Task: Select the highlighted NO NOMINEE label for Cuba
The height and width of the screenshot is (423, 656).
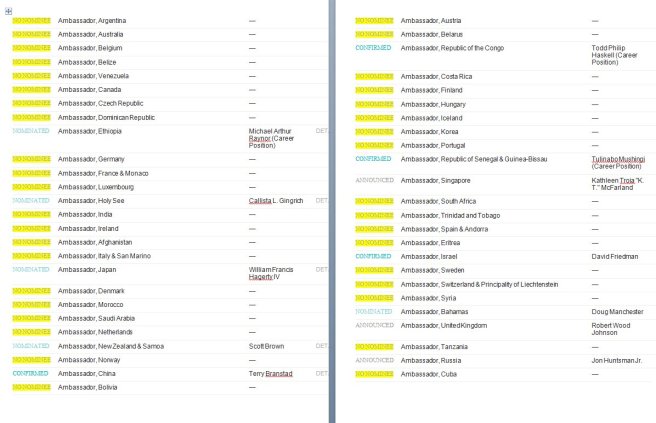Action: click(x=374, y=374)
